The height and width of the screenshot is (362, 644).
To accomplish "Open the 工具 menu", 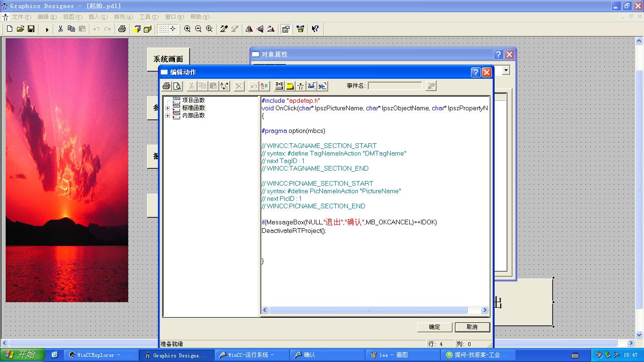I will 148,17.
